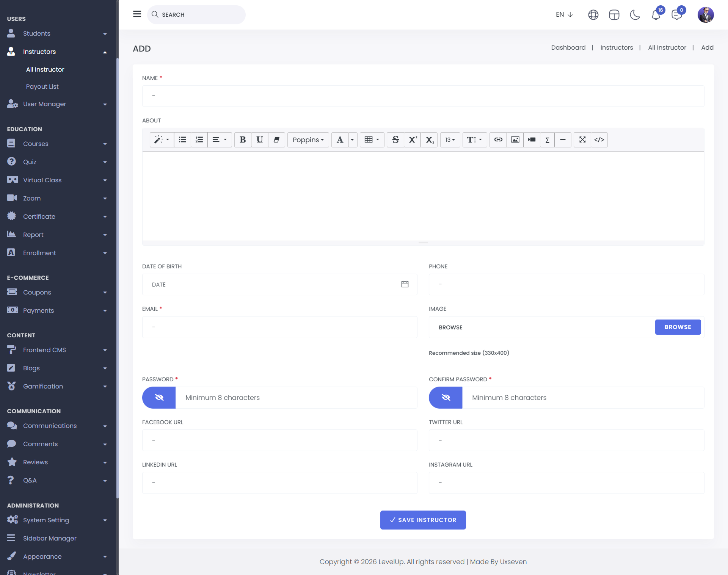728x575 pixels.
Task: Click the calendar icon in date field
Action: (x=405, y=284)
